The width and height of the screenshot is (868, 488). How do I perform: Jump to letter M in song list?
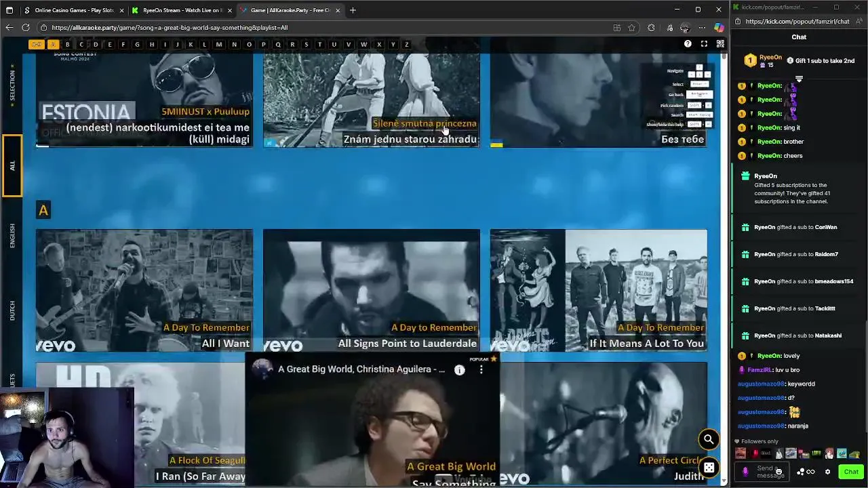pyautogui.click(x=219, y=45)
